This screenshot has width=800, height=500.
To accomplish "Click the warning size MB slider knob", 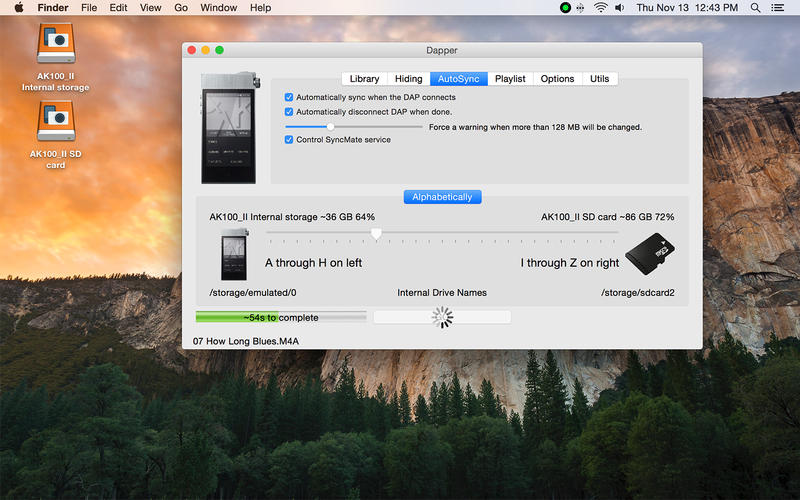I will point(330,127).
